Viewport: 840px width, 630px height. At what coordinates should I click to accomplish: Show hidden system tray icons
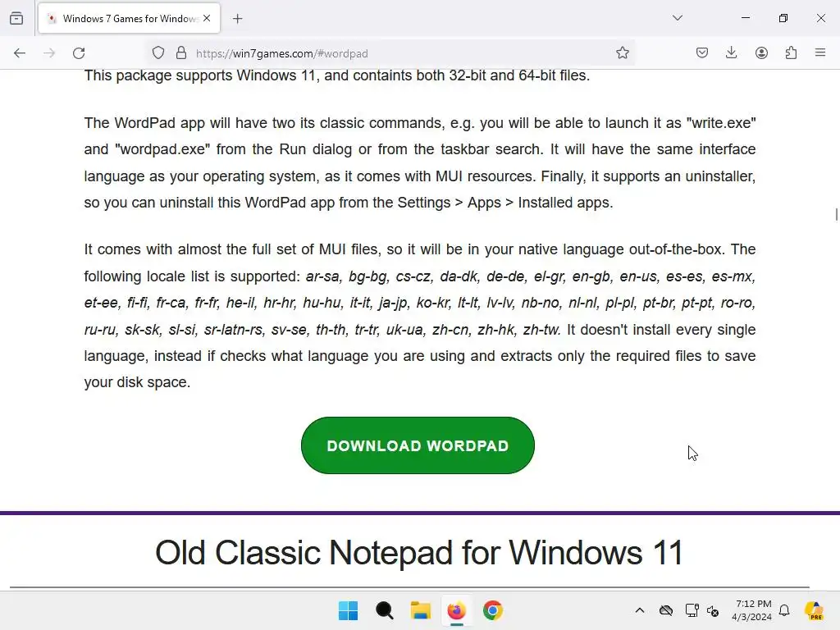tap(640, 610)
